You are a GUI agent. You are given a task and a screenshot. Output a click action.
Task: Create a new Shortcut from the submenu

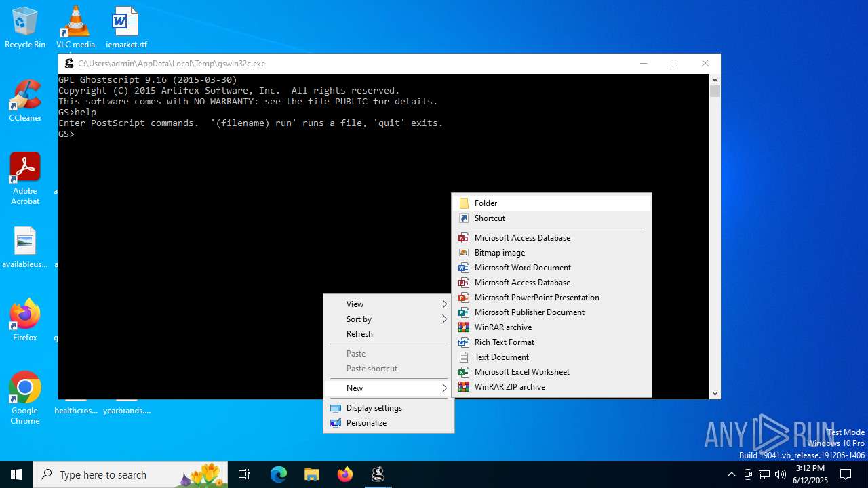pyautogui.click(x=552, y=218)
